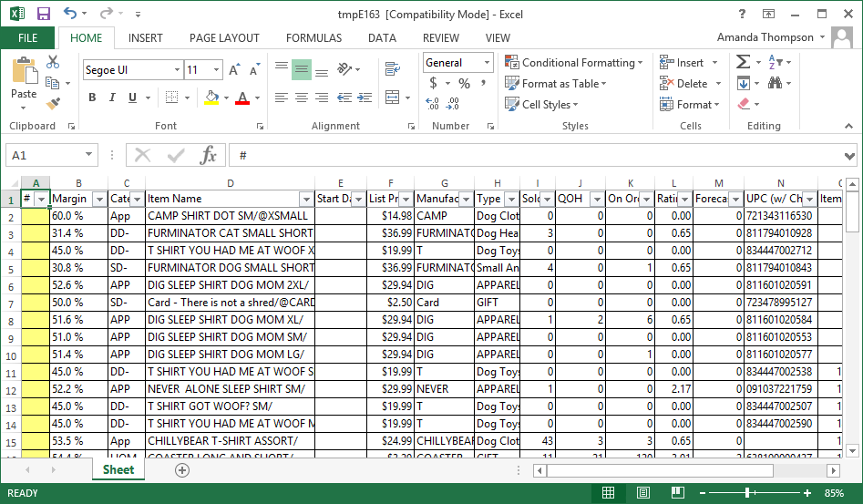The width and height of the screenshot is (863, 504).
Task: Click the AutoSum sigma icon
Action: pos(743,62)
